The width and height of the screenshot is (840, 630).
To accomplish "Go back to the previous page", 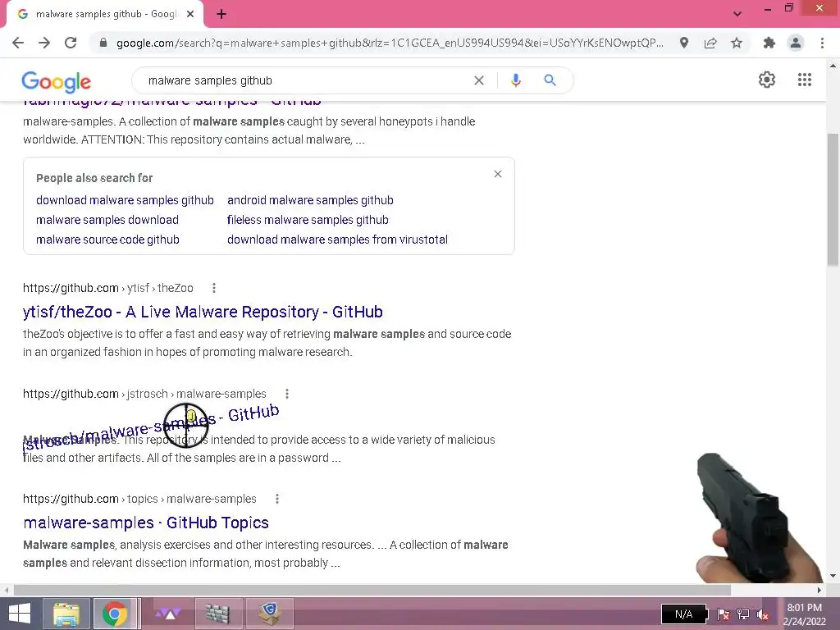I will [x=18, y=43].
